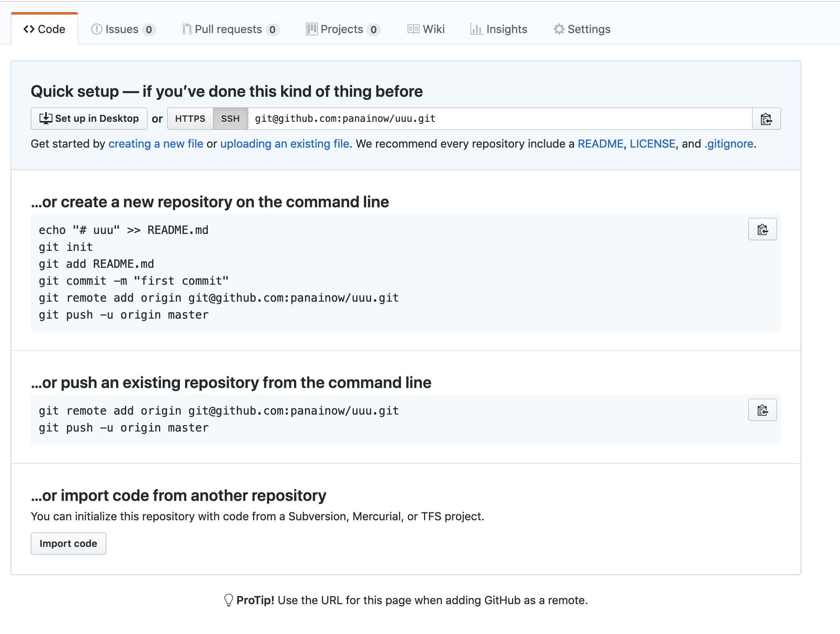Image resolution: width=840 pixels, height=634 pixels.
Task: Click the Projects board icon
Action: [x=311, y=29]
